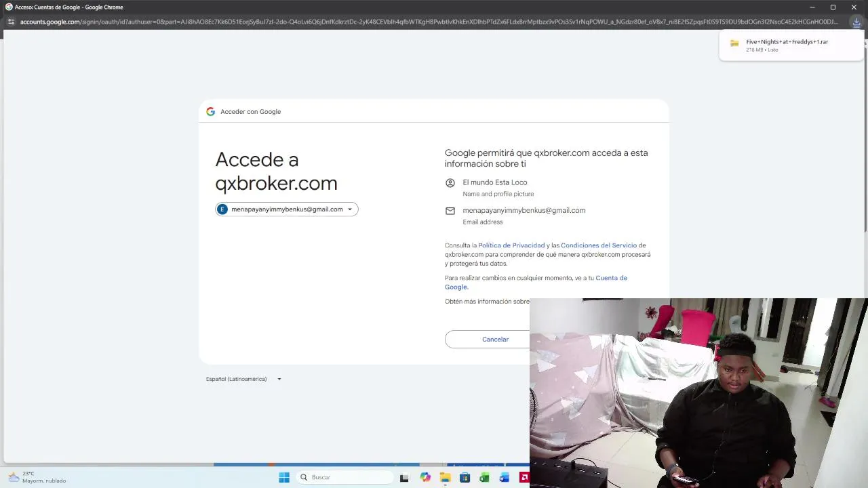This screenshot has height=488, width=868.
Task: Minimize the Chrome window
Action: [812, 7]
